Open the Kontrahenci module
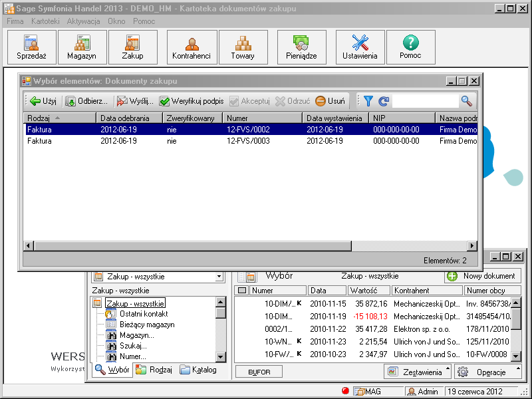The width and height of the screenshot is (532, 399). coord(192,47)
